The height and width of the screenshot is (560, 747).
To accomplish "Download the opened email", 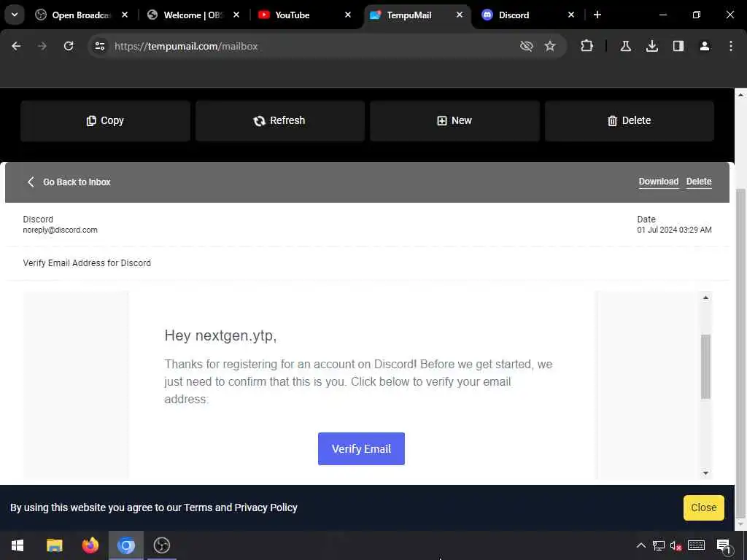I will (659, 182).
